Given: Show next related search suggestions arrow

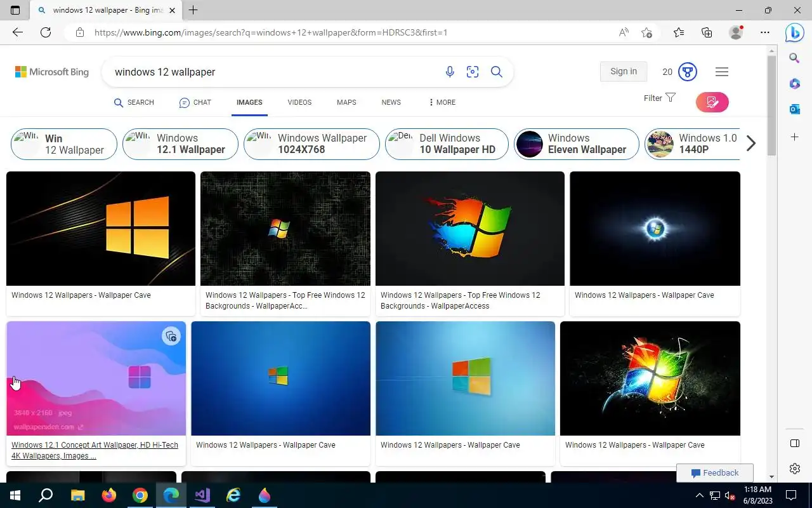Looking at the screenshot, I should (x=751, y=144).
